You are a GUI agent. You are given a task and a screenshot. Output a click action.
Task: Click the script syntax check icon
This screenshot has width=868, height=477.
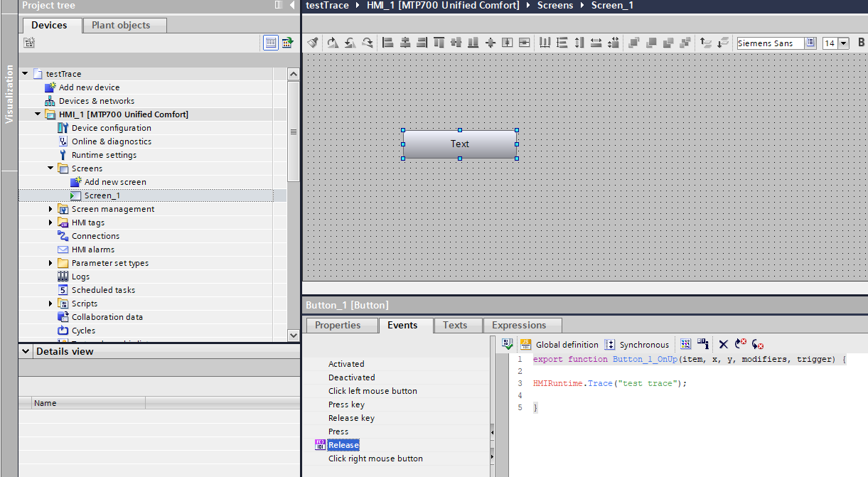[x=507, y=344]
